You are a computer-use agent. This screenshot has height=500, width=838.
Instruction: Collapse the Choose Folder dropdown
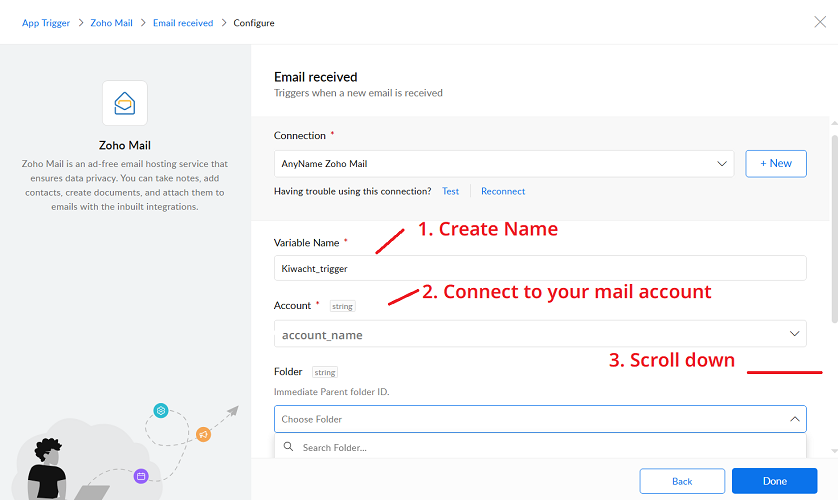pos(794,419)
